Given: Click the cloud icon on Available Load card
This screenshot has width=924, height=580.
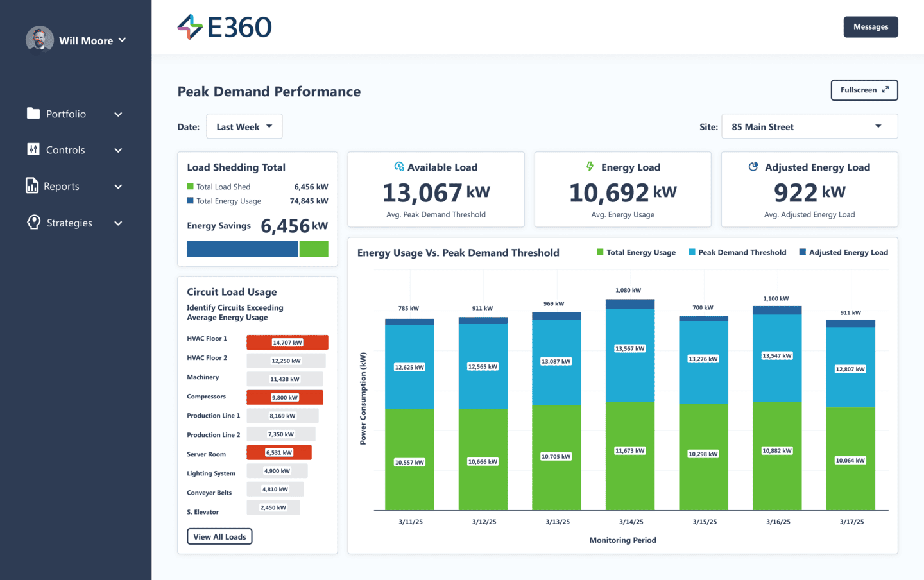Looking at the screenshot, I should coord(400,167).
